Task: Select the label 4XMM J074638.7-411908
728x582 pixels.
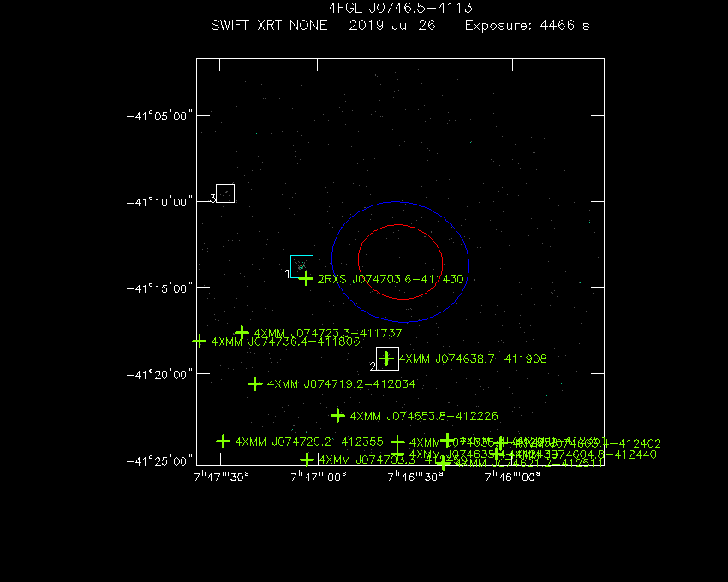Action: point(473,359)
